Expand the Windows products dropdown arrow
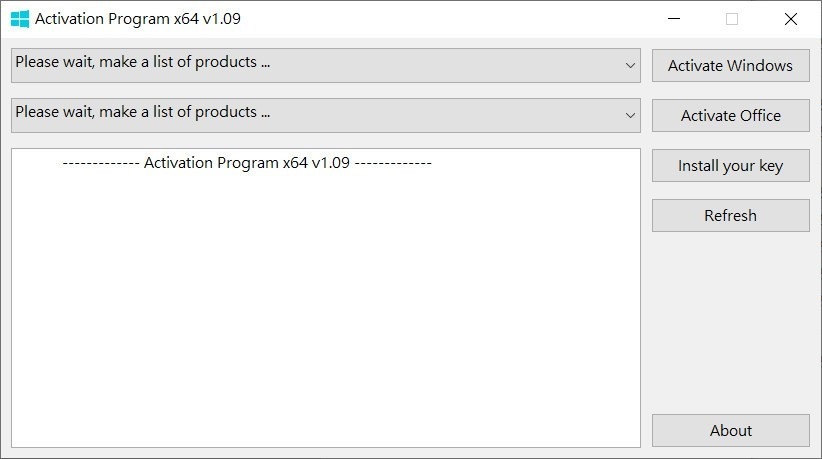The image size is (822, 459). [x=630, y=66]
